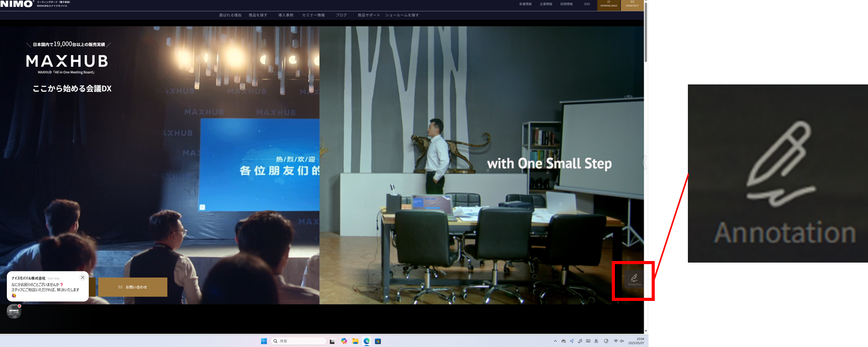868x347 pixels.
Task: Select the セミナー情報 menu item
Action: click(x=313, y=15)
